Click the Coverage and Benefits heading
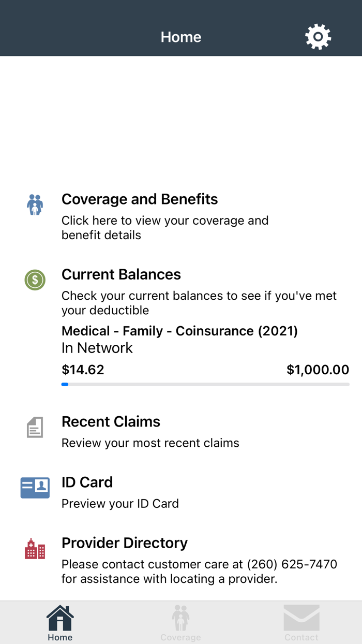Screen dimensions: 362x644 tap(140, 199)
